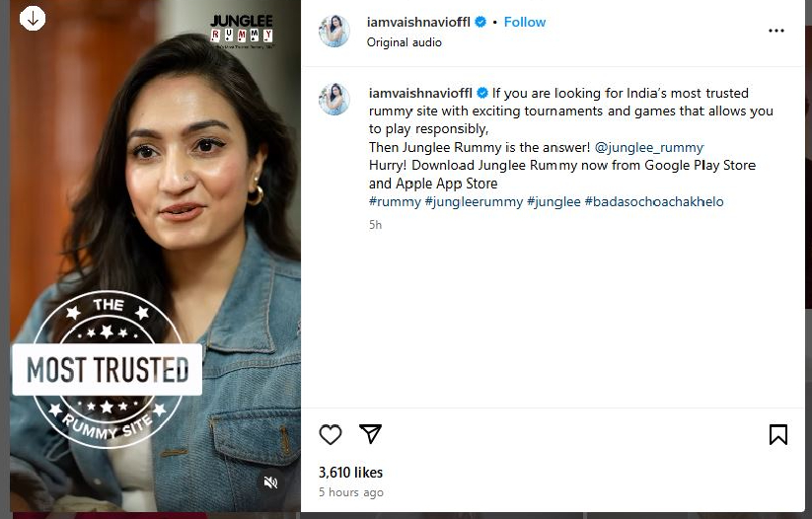View the 3,610 likes list
The height and width of the screenshot is (519, 812).
350,473
